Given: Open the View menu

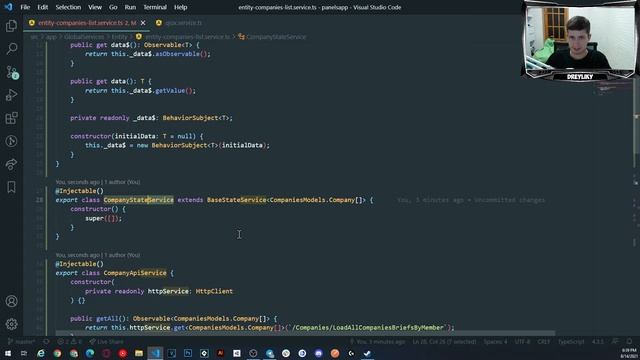Looking at the screenshot, I should [x=95, y=7].
